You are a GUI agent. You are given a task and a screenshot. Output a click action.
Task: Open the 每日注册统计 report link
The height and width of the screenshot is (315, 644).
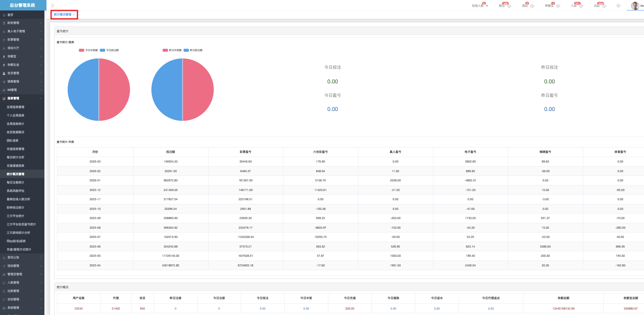(x=15, y=182)
